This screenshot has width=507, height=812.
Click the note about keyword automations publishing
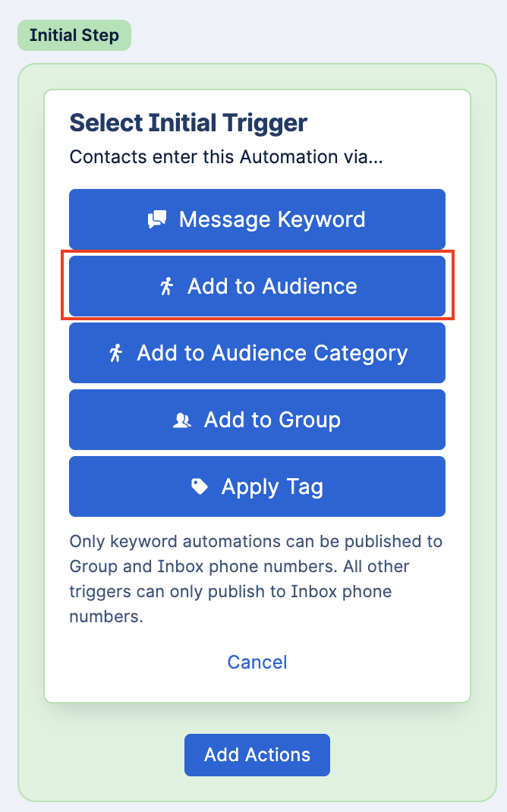pyautogui.click(x=257, y=579)
